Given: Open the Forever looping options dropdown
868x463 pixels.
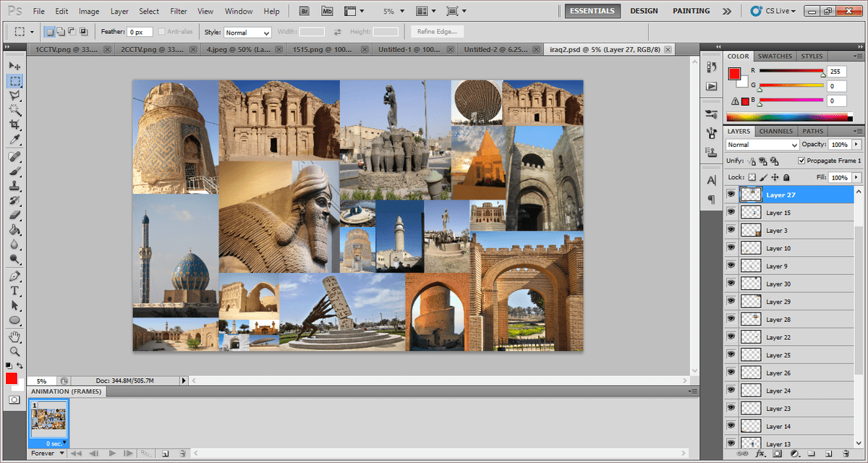Looking at the screenshot, I should tap(48, 454).
